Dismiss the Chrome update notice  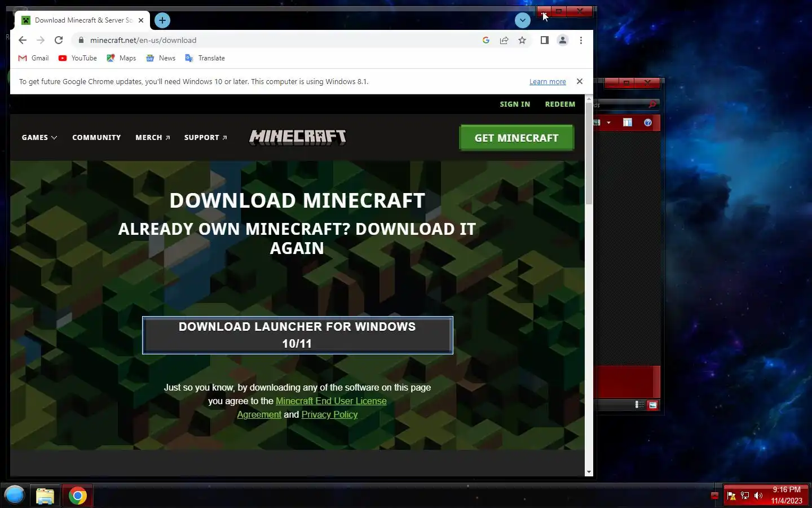(x=580, y=81)
